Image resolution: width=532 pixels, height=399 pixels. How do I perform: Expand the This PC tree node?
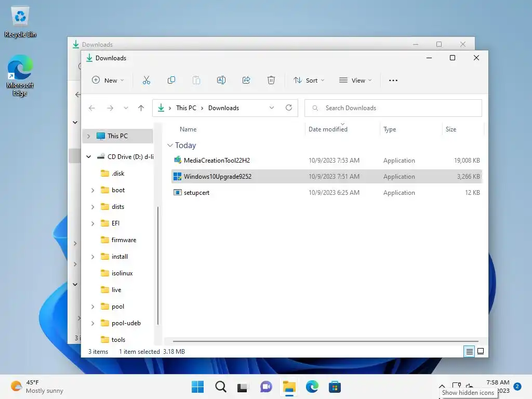[88, 136]
